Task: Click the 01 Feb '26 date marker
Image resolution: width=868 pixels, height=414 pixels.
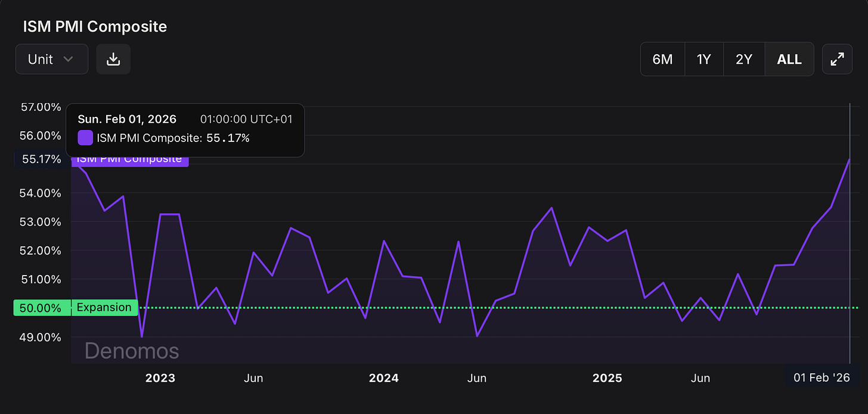Action: point(821,378)
